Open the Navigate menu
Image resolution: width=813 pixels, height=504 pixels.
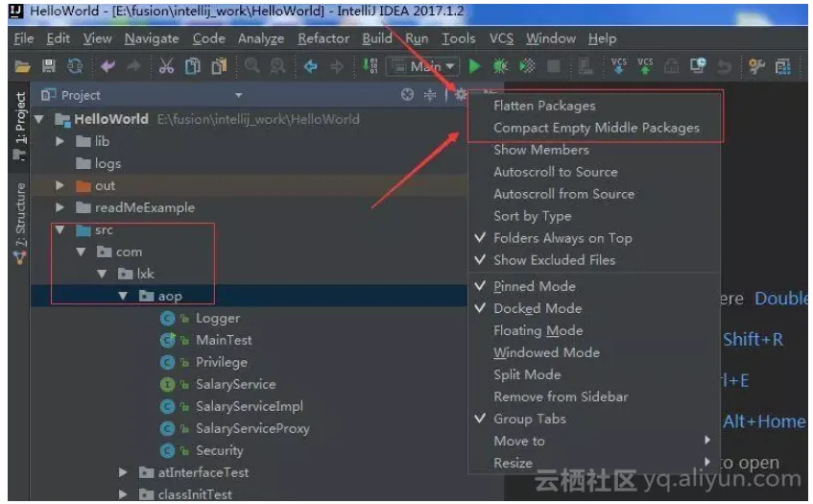pyautogui.click(x=152, y=38)
